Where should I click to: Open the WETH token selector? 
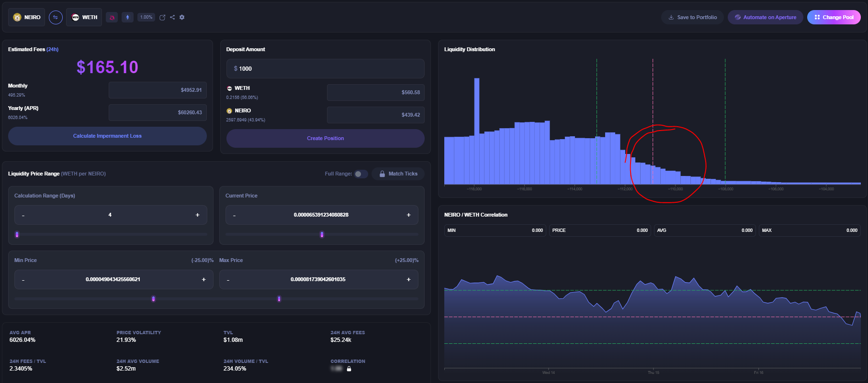84,17
